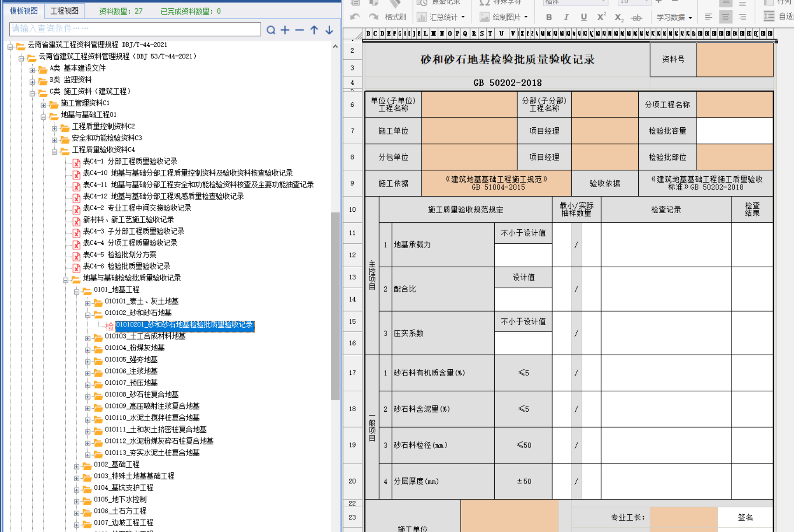Select row header 17
The image size is (794, 532).
point(352,373)
